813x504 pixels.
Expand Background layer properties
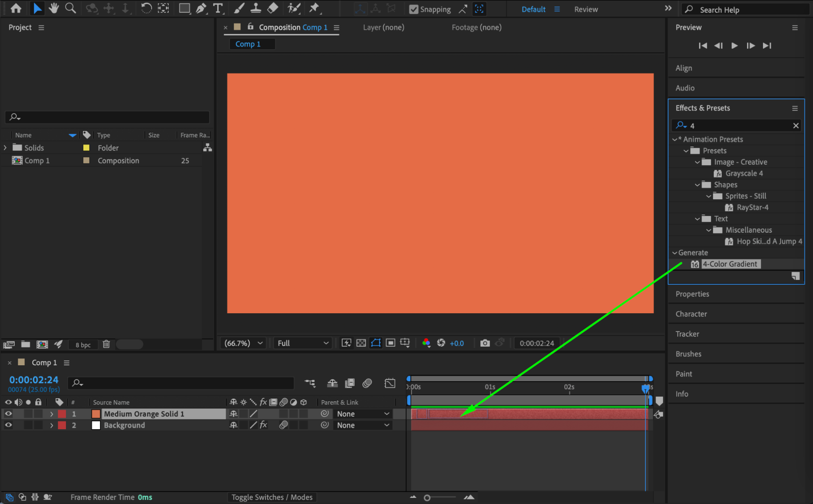pyautogui.click(x=52, y=425)
